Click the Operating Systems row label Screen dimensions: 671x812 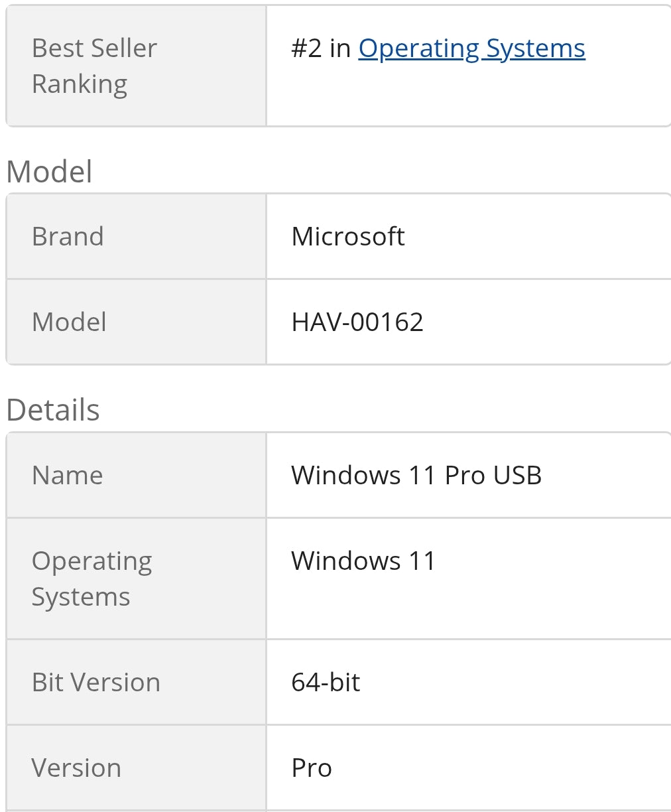click(91, 579)
